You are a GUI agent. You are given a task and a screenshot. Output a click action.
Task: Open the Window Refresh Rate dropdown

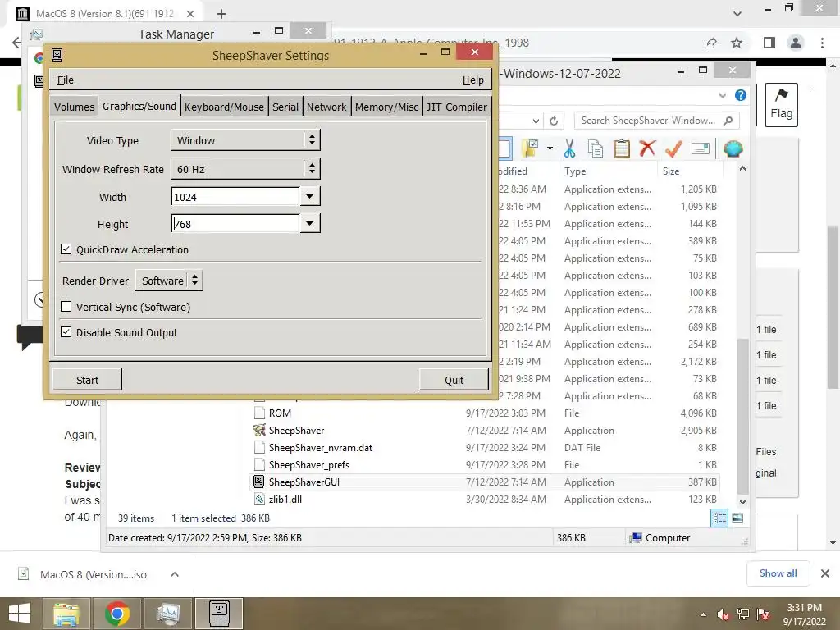245,169
